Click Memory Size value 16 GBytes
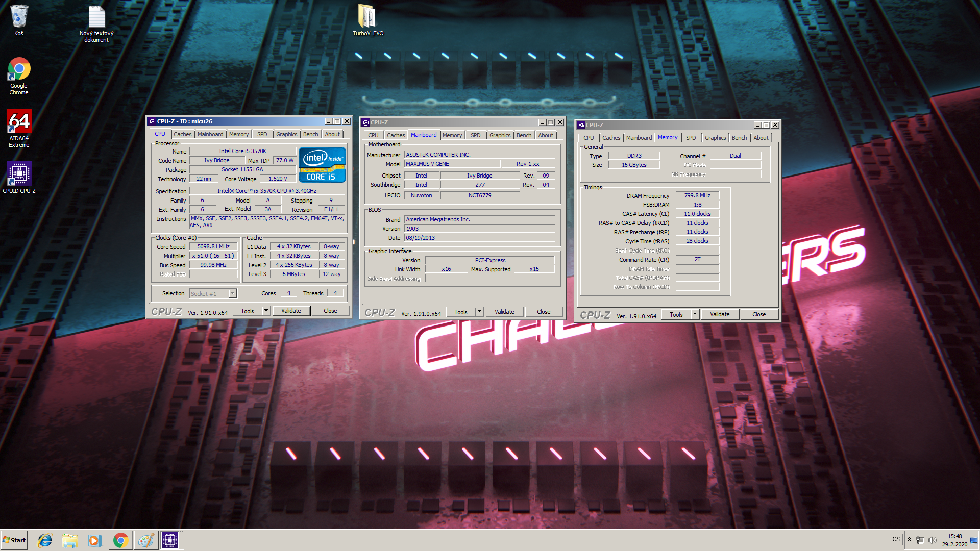This screenshot has height=551, width=980. coord(634,165)
